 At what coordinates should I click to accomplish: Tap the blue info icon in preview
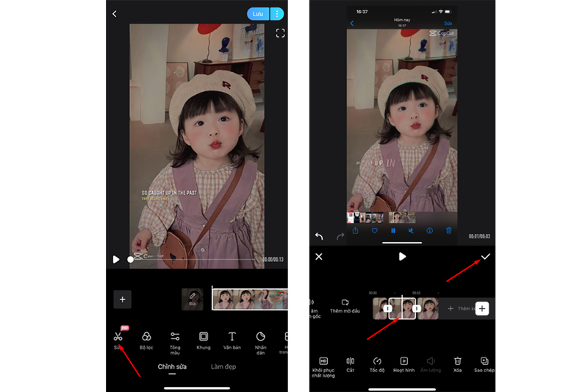(430, 231)
